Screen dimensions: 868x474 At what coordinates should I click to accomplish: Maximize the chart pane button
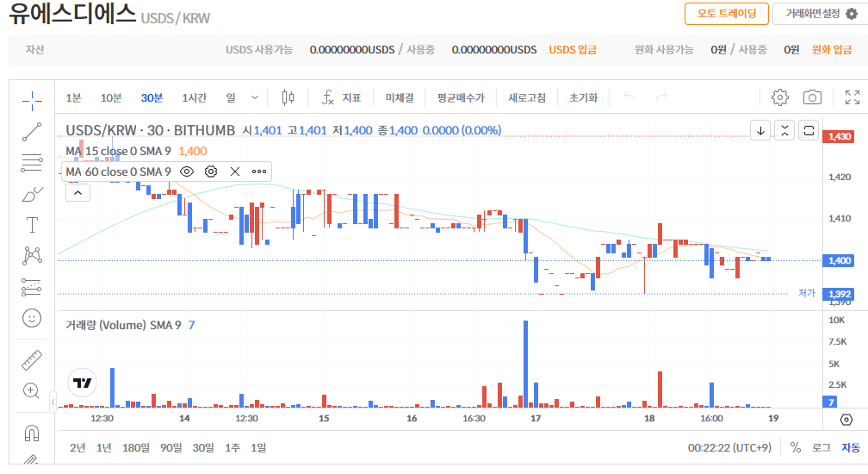tap(809, 131)
